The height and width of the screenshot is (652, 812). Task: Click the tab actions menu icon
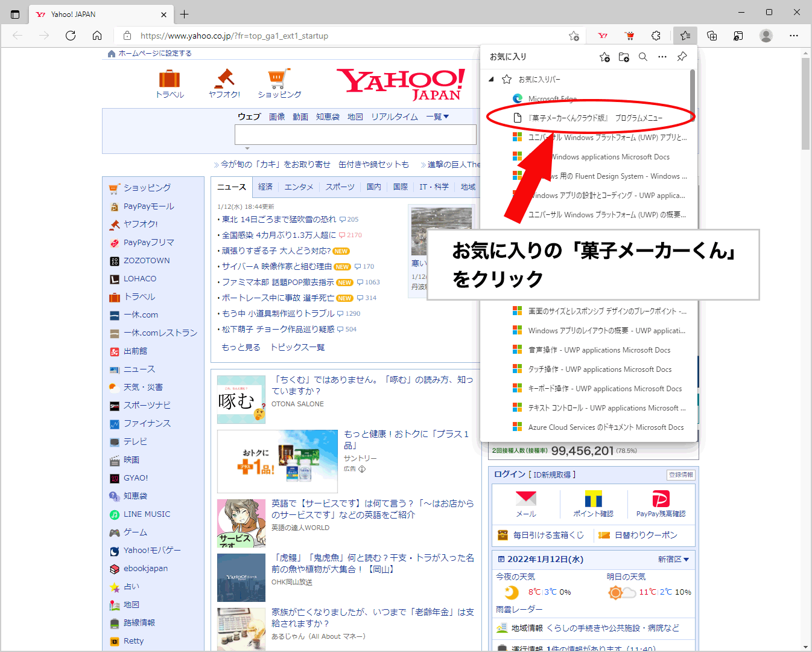pos(15,14)
